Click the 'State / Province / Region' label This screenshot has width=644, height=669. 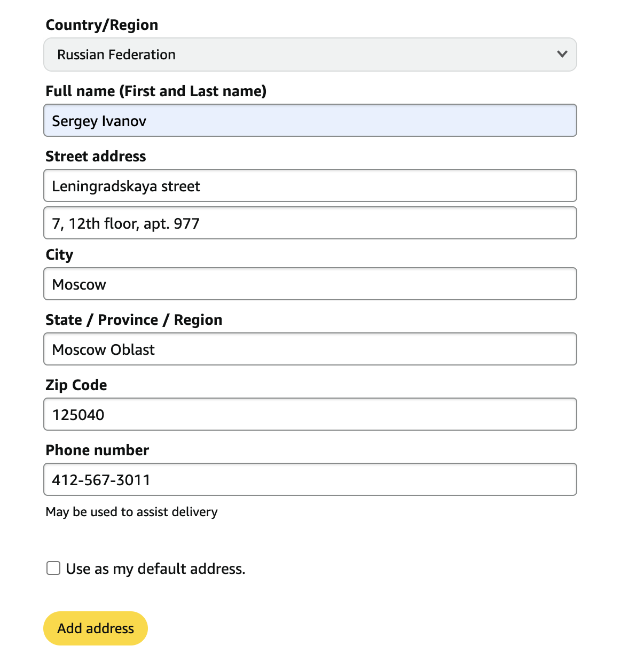pos(133,320)
